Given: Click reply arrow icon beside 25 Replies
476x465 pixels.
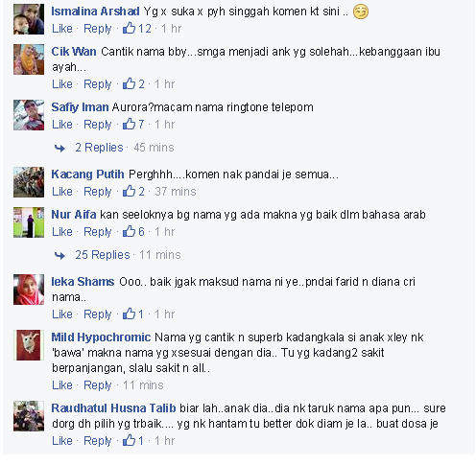Looking at the screenshot, I should point(59,255).
